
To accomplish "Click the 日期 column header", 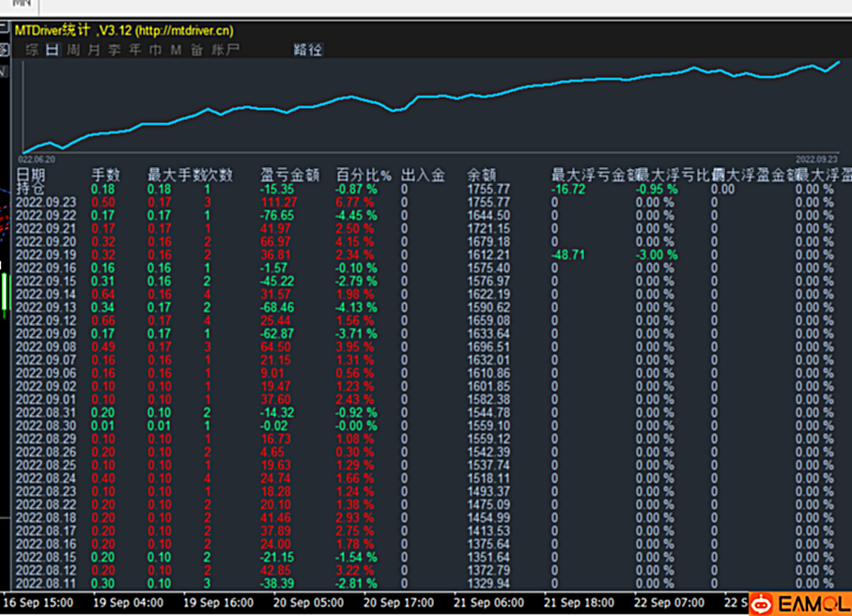I will click(x=30, y=175).
